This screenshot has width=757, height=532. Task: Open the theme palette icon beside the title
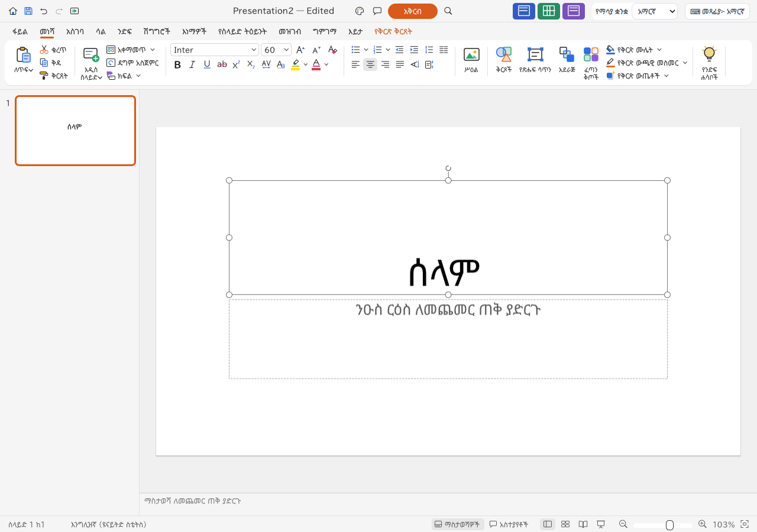(360, 11)
